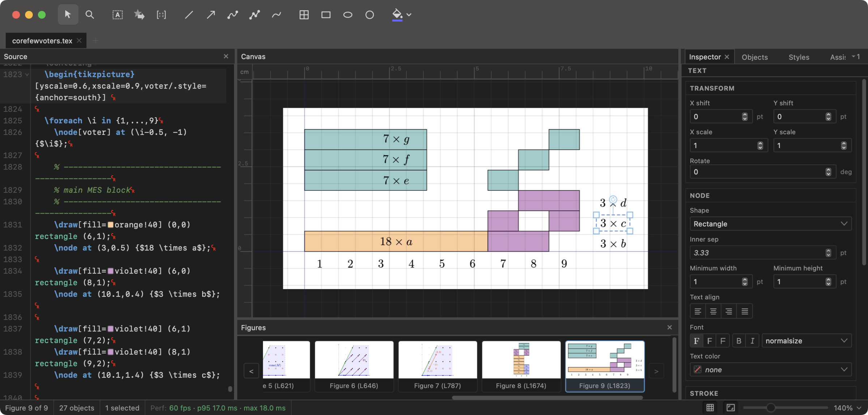
Task: Switch to the corefewvoters.tex file tab
Action: coord(42,40)
